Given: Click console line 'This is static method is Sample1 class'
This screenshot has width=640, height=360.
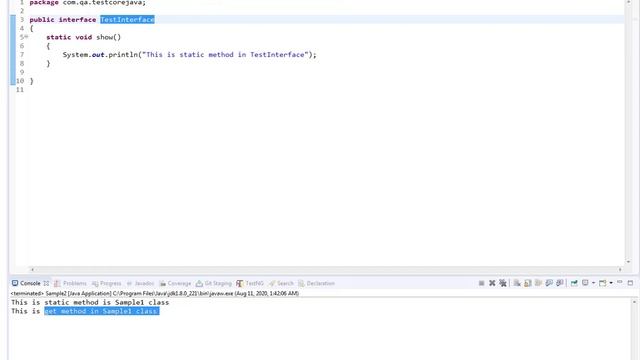Looking at the screenshot, I should [90, 302].
